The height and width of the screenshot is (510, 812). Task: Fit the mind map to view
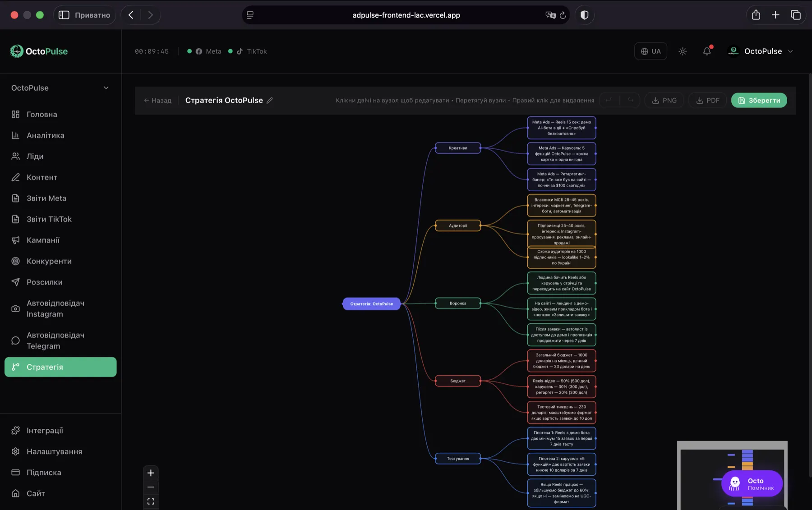click(151, 501)
